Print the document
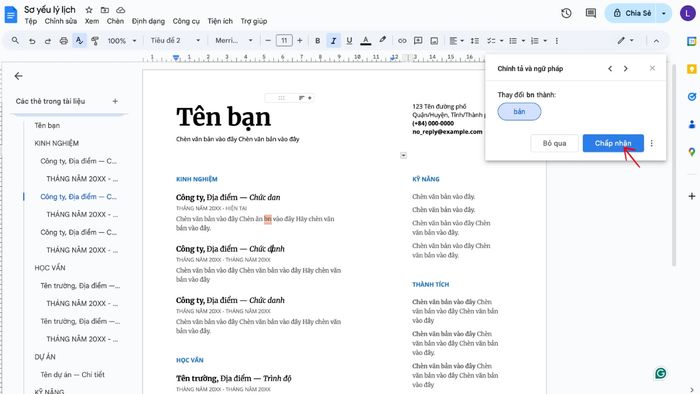 tap(64, 41)
